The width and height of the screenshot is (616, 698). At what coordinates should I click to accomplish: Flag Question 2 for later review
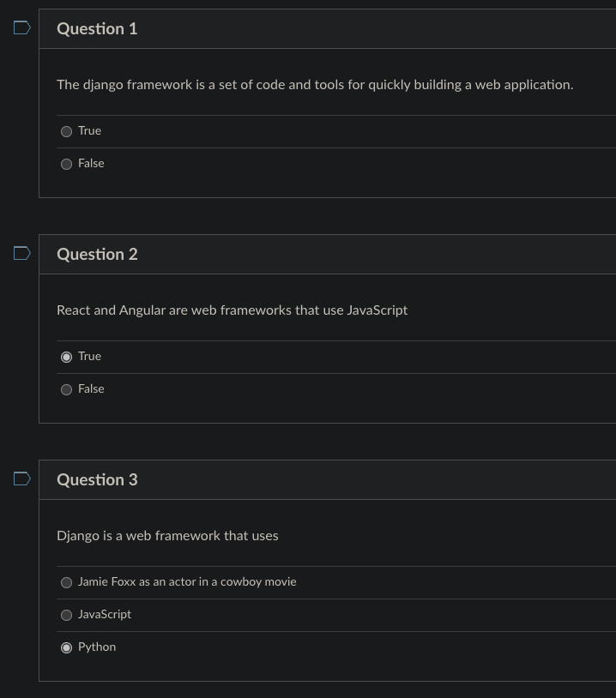point(21,253)
